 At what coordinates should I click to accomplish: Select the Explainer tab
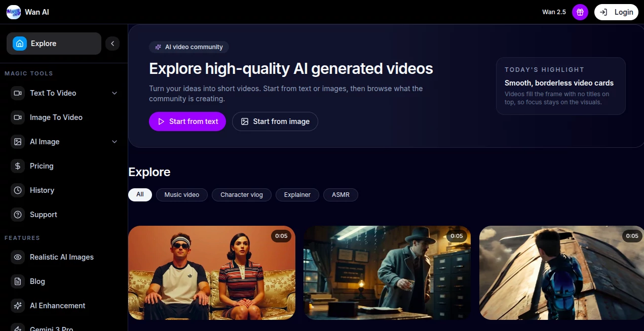pos(297,194)
